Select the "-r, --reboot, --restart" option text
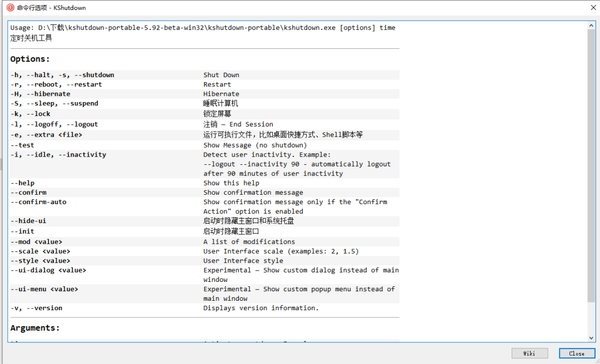The width and height of the screenshot is (600, 364). [x=56, y=84]
